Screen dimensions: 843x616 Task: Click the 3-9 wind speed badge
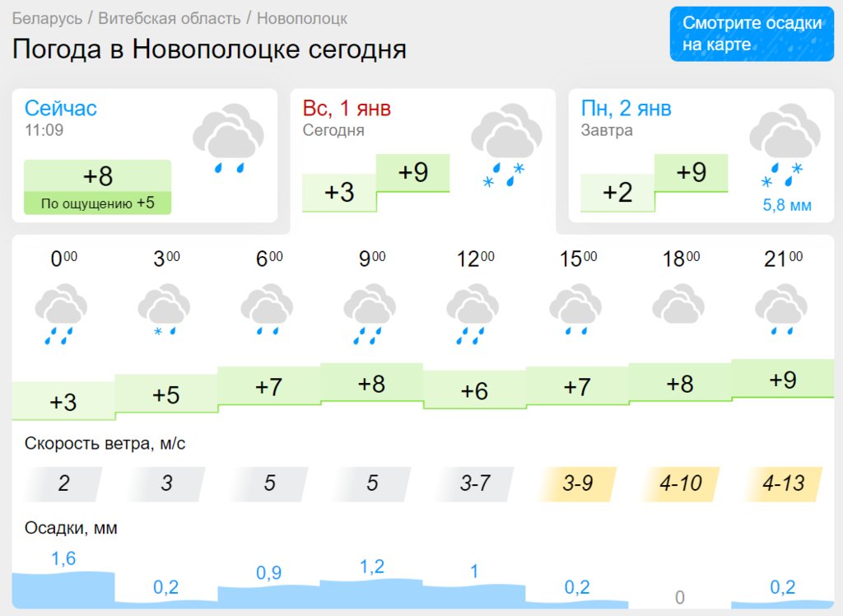577,483
